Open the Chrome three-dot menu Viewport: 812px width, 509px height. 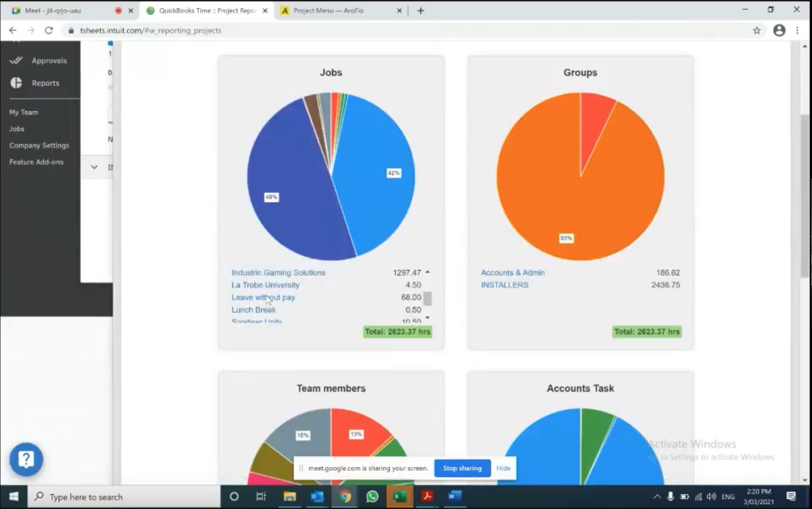[x=797, y=31]
